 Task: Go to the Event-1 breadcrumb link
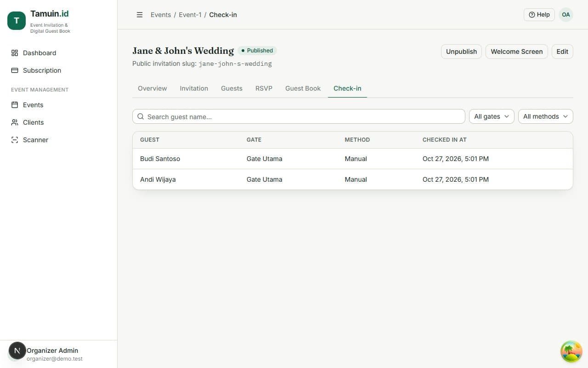coord(190,15)
